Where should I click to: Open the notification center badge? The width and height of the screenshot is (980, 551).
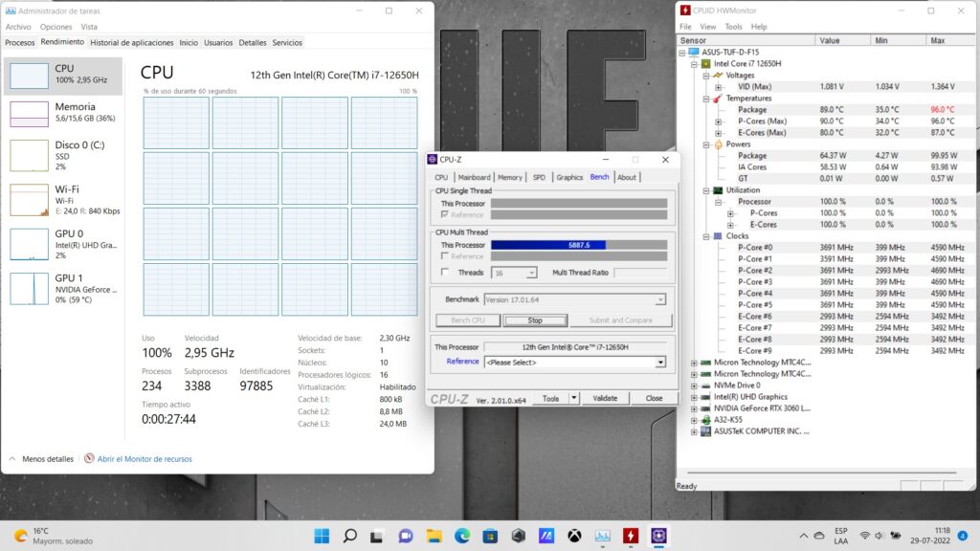963,536
